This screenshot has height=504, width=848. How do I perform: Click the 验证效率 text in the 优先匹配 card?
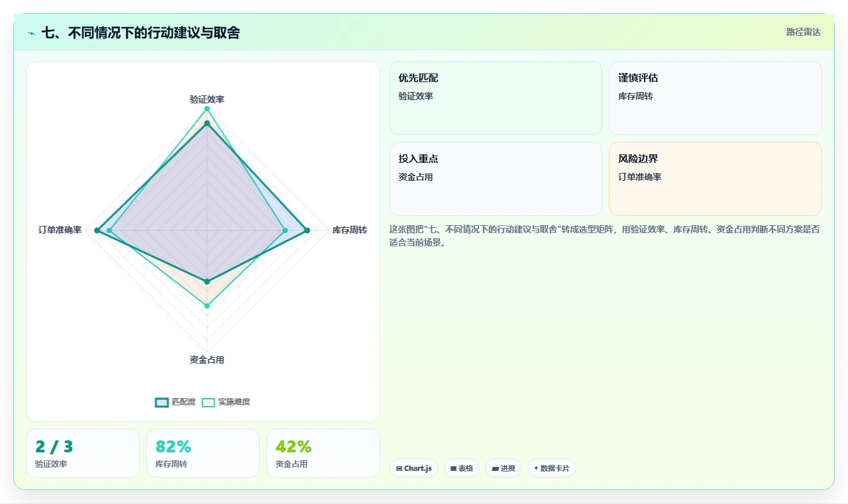pos(415,96)
